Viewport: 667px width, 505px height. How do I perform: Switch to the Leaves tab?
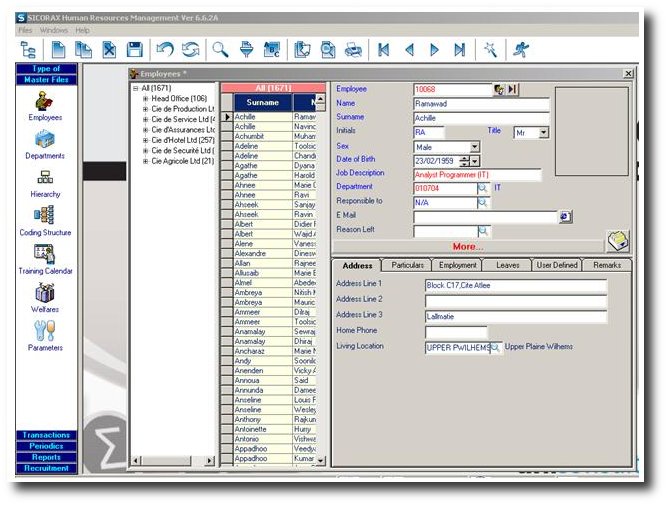(x=508, y=265)
